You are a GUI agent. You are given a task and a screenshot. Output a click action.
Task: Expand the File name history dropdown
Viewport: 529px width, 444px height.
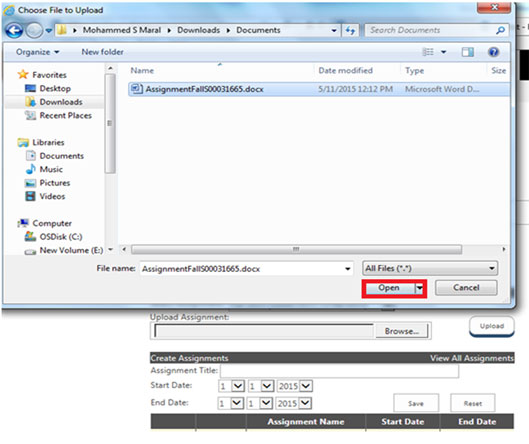pos(347,269)
